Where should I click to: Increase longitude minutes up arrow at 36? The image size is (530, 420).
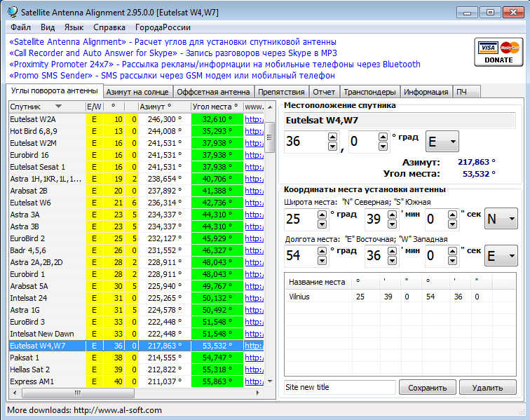coord(392,251)
